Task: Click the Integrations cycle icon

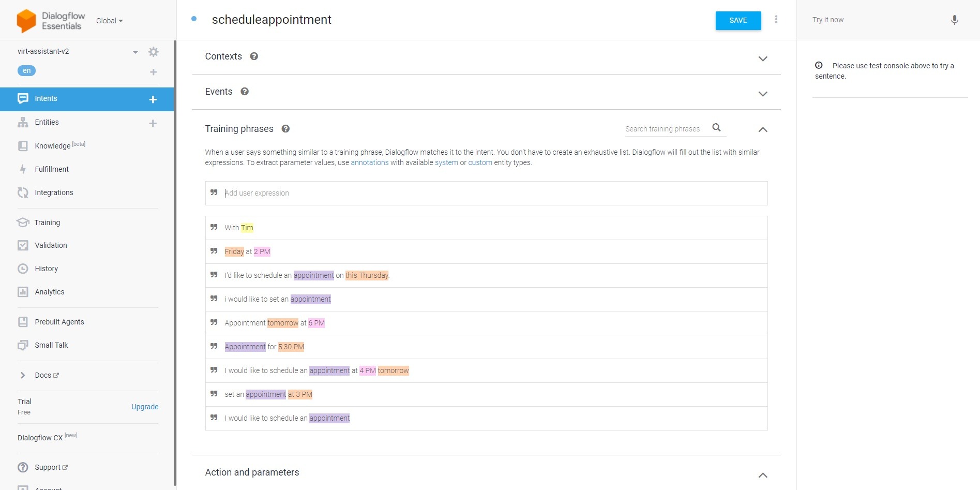Action: pos(23,192)
